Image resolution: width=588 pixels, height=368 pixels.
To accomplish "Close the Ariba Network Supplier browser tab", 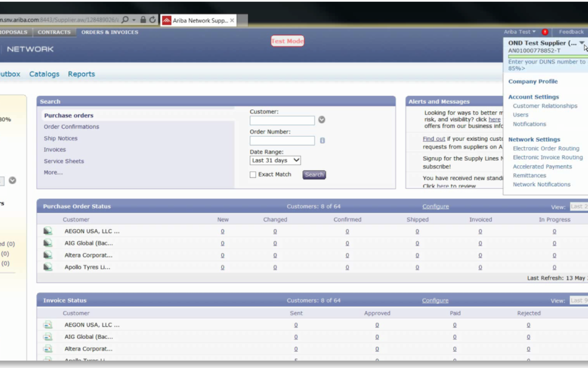I will (x=232, y=20).
